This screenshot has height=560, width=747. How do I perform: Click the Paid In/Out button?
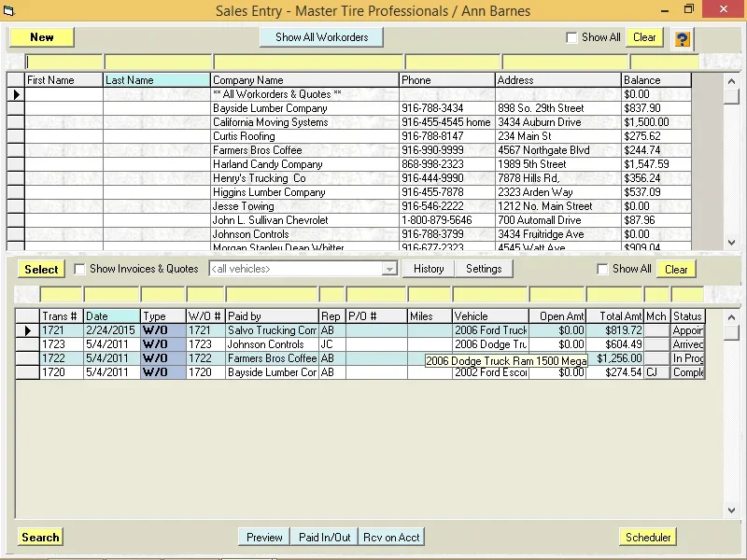point(325,537)
